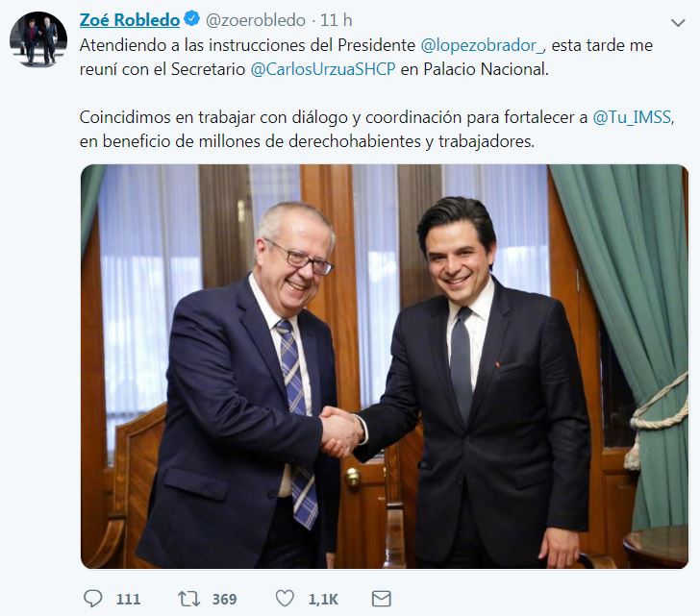Click the 111 replies count
Image resolution: width=700 pixels, height=616 pixels.
(x=128, y=599)
